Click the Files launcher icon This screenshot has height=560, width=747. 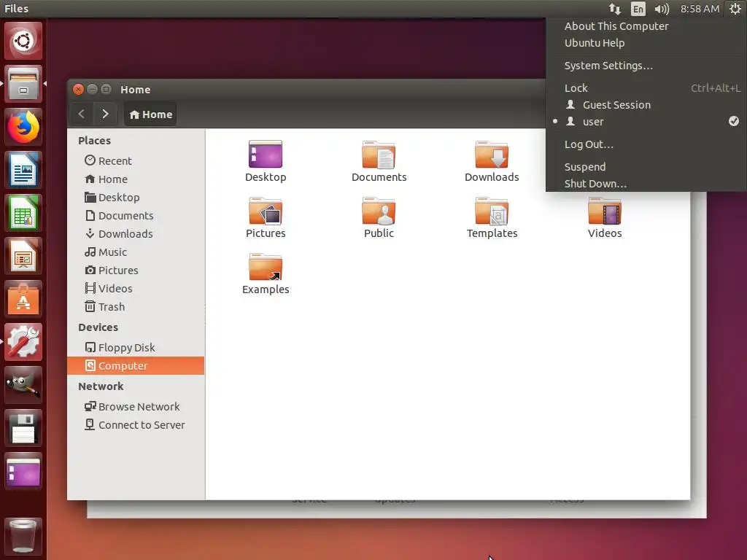coord(23,84)
